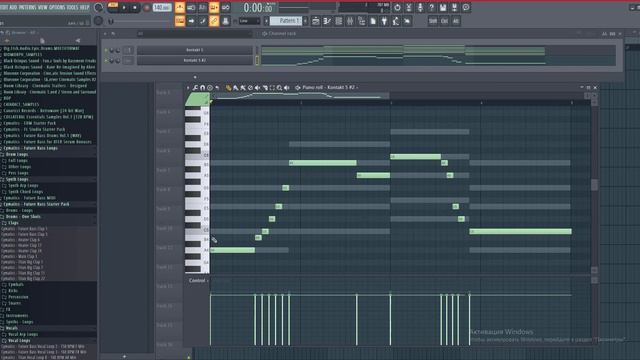Click the question mark help icon
This screenshot has height=360, width=640.
pyautogui.click(x=431, y=7)
